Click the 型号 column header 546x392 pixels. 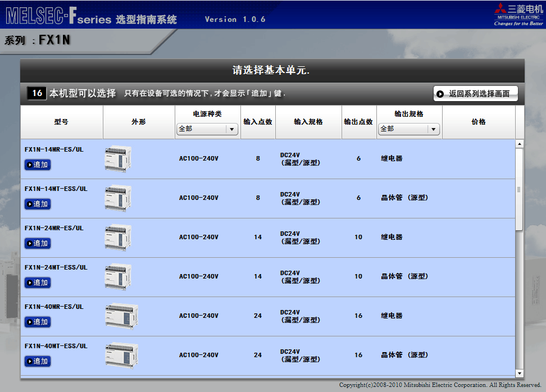61,122
